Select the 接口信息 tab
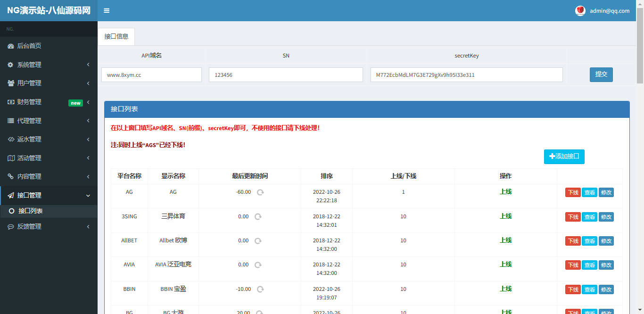 [x=116, y=36]
